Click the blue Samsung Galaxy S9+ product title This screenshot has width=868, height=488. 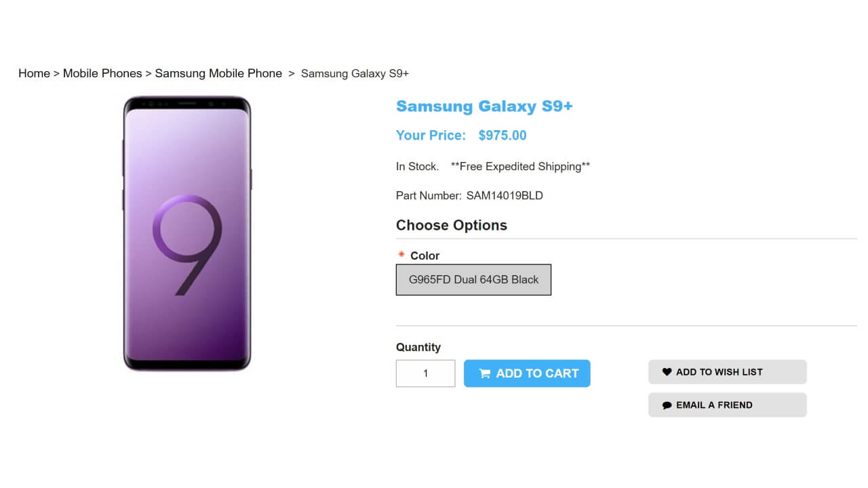[484, 106]
